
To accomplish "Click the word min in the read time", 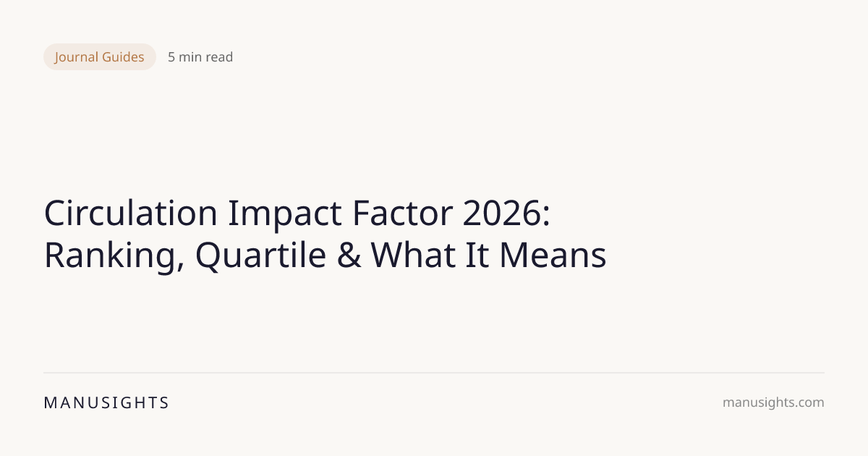I will (190, 57).
